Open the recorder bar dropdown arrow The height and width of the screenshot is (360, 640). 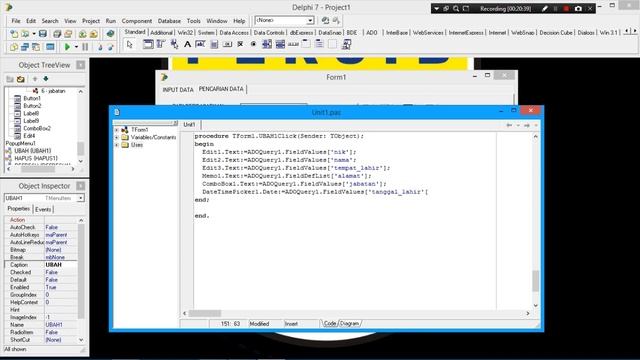(x=436, y=8)
